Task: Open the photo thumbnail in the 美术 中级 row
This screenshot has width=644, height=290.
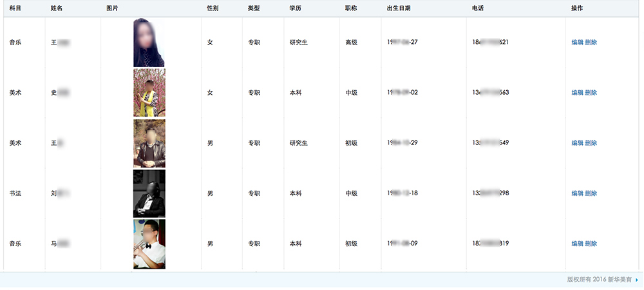Action: tap(149, 93)
